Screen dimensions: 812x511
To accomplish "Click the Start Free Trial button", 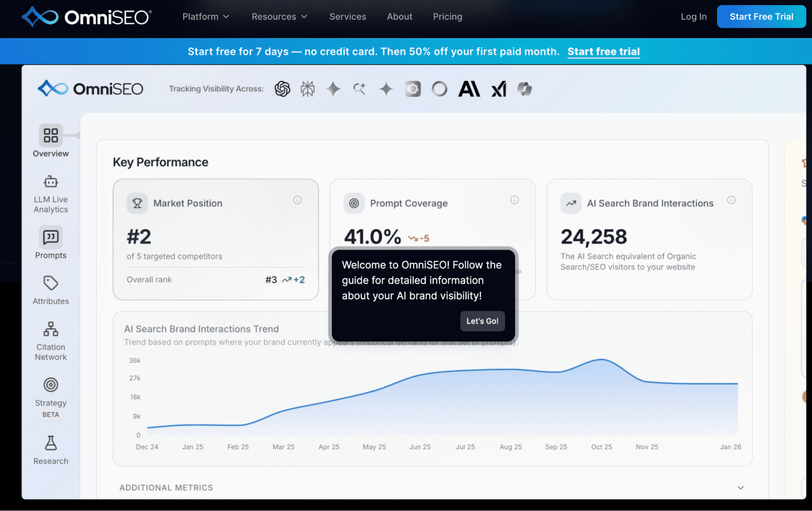I will [x=761, y=16].
